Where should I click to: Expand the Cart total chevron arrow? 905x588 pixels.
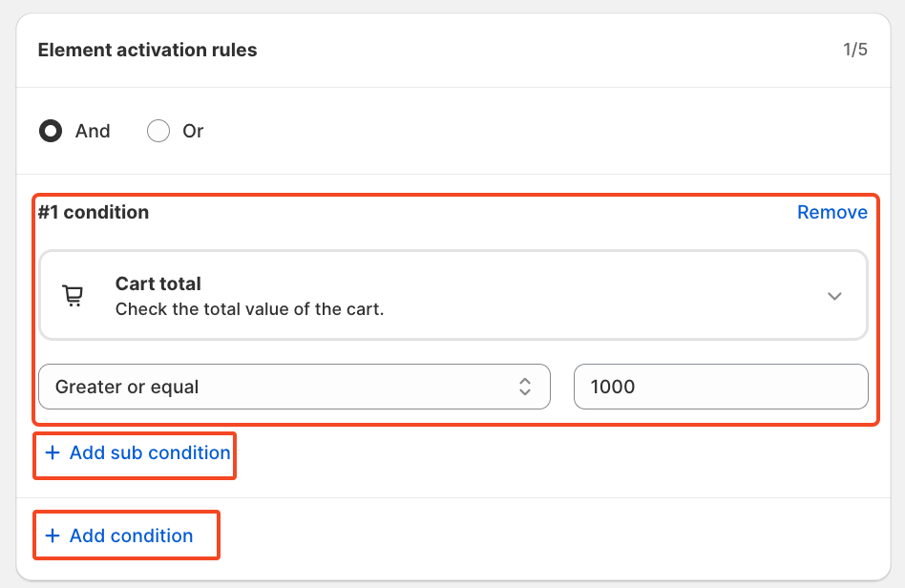(x=834, y=296)
